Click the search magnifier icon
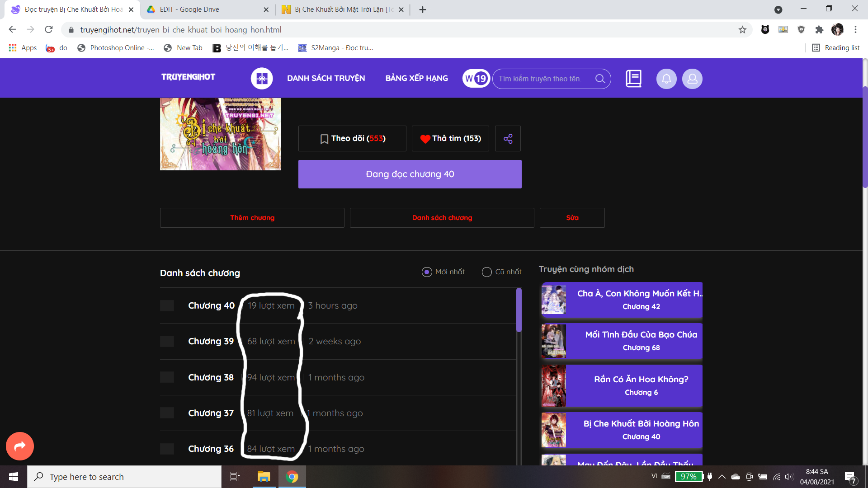Screen dimensions: 868x488 [600, 79]
